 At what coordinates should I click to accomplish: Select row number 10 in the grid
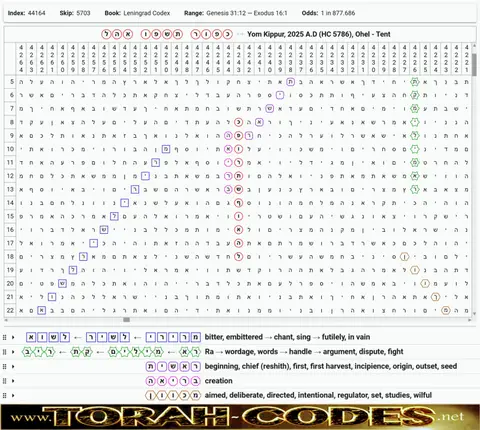click(x=10, y=149)
